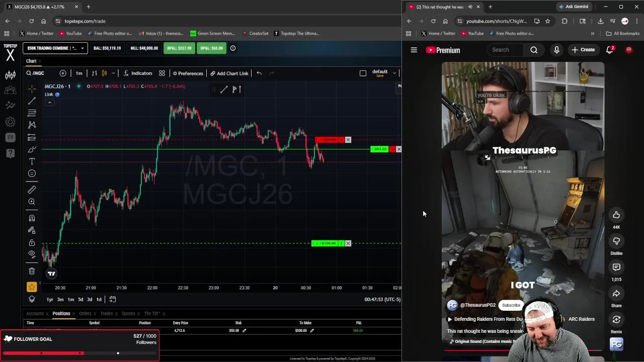The width and height of the screenshot is (644, 362).
Task: Switch to the Quotes tab
Action: (128, 314)
